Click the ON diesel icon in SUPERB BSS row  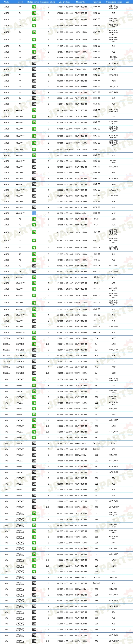coord(34,373)
